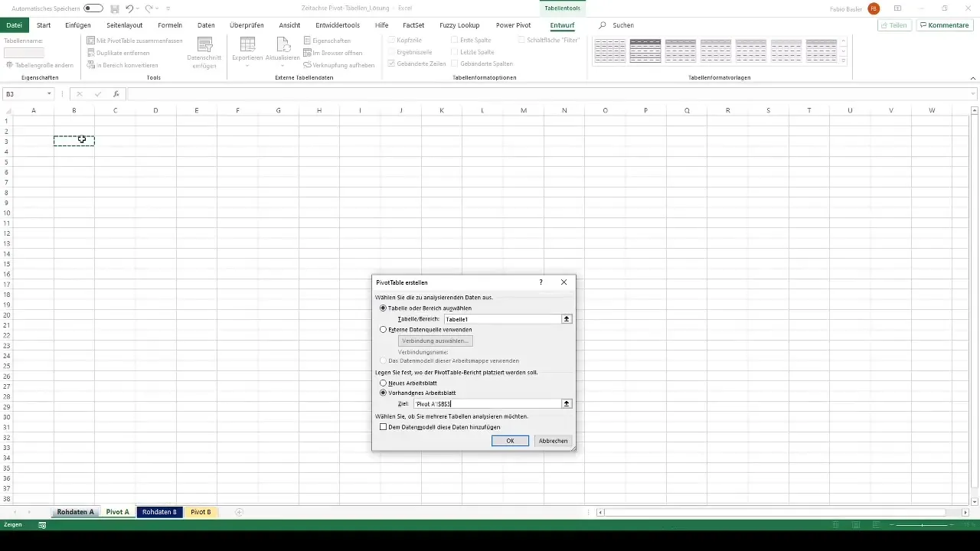Toggle the Ergebniszeile checkbox
This screenshot has height=551, width=980.
(392, 52)
